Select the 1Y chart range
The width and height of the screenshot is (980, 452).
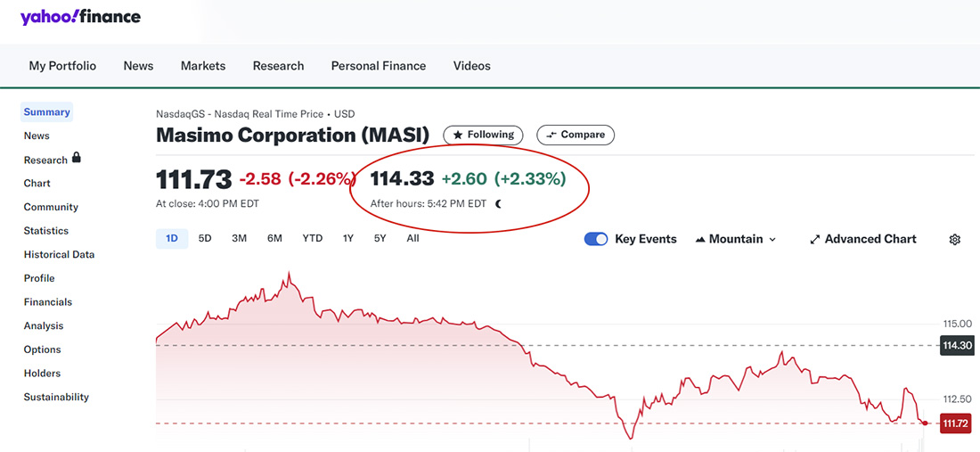click(348, 238)
